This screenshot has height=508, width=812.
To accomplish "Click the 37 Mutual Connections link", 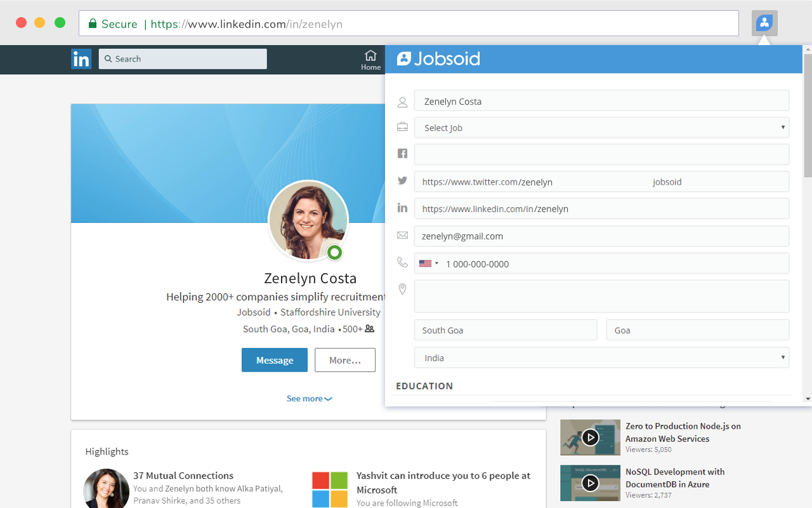I will click(x=183, y=476).
